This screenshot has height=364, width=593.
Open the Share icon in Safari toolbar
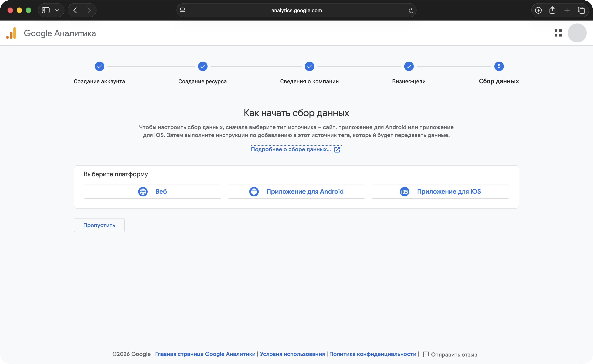pos(552,10)
